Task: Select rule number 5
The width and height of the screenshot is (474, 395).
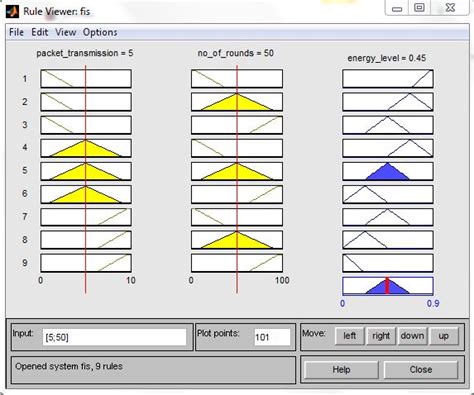Action: point(25,171)
